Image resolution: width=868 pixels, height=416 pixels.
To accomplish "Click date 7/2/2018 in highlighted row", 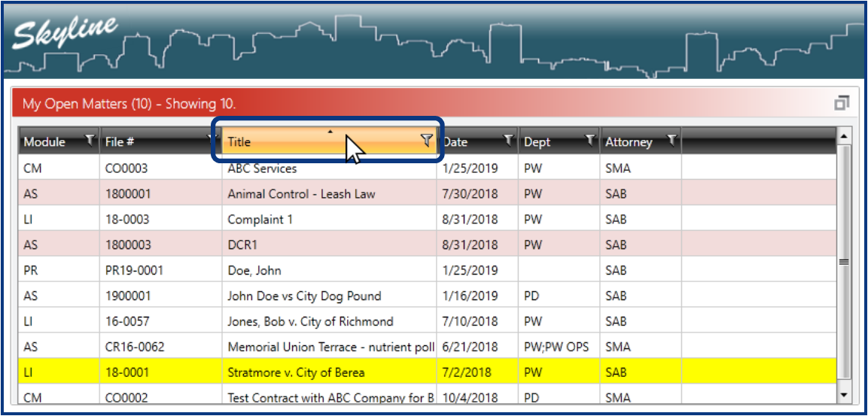I will (x=467, y=372).
